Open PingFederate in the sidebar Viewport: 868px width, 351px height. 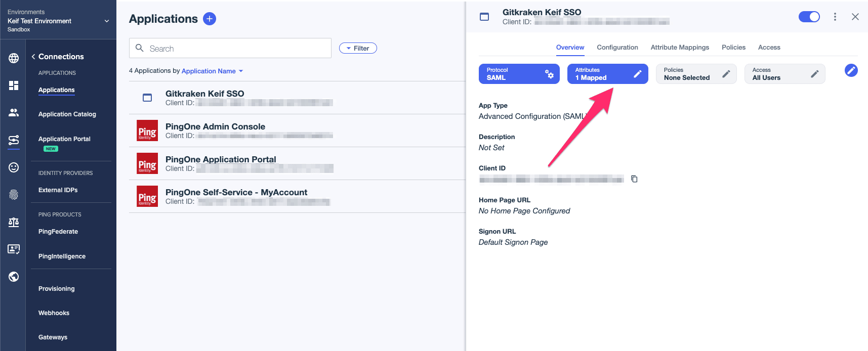point(58,232)
